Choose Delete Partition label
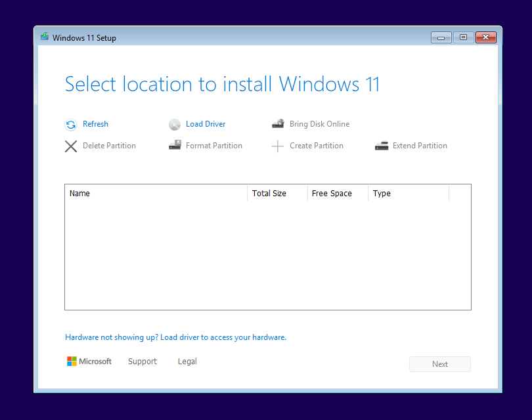Screen dimensions: 532x420 tap(109, 146)
